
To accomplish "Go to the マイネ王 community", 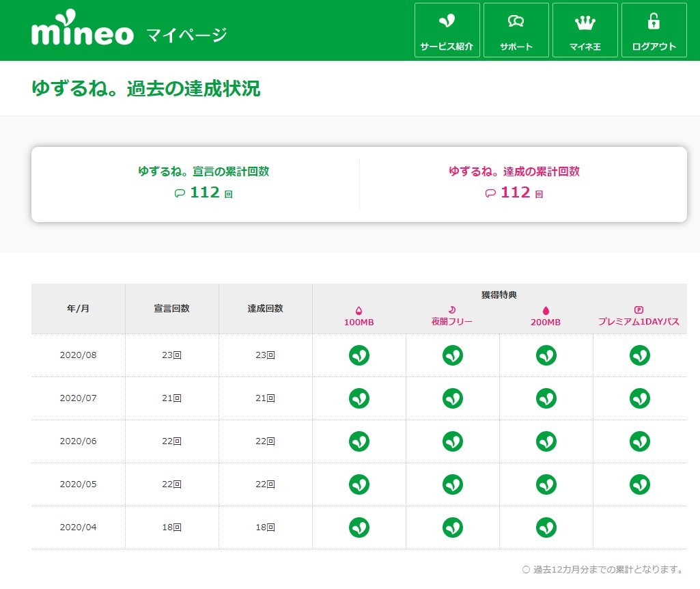I will (x=585, y=30).
